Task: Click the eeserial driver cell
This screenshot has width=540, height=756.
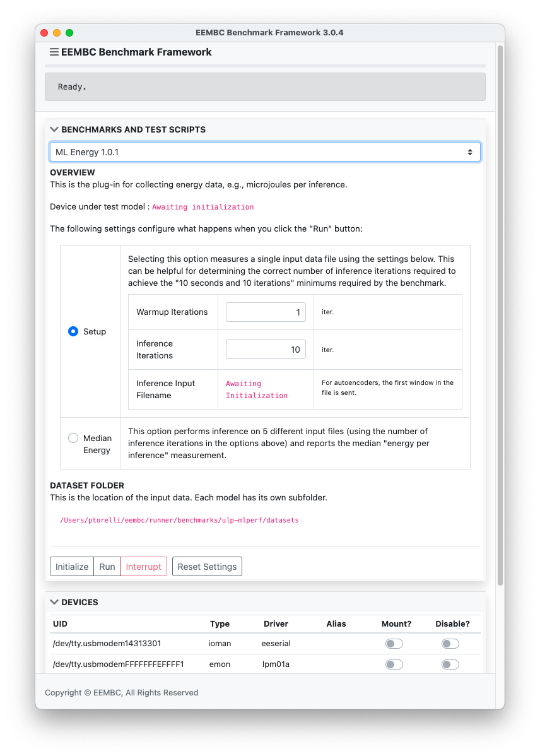Action: coord(276,644)
